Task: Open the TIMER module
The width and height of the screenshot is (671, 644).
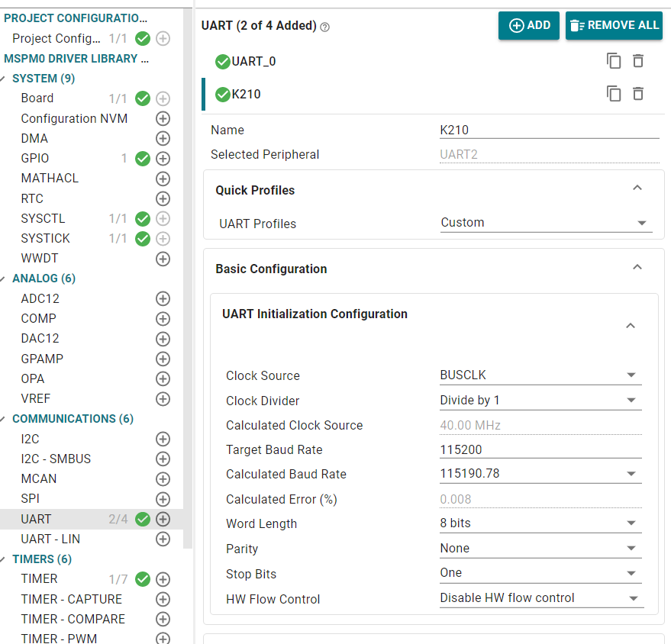Action: (39, 579)
